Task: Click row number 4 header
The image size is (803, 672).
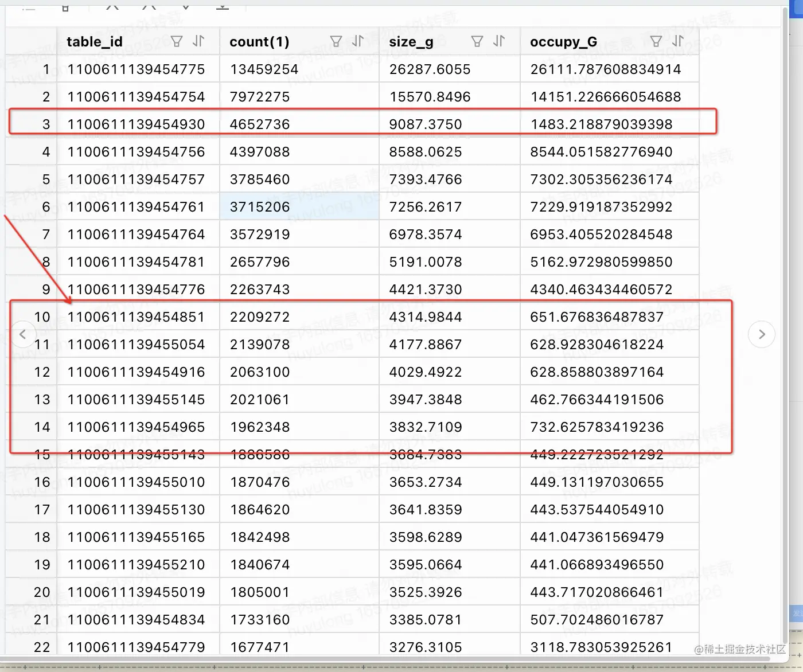Action: tap(32, 152)
